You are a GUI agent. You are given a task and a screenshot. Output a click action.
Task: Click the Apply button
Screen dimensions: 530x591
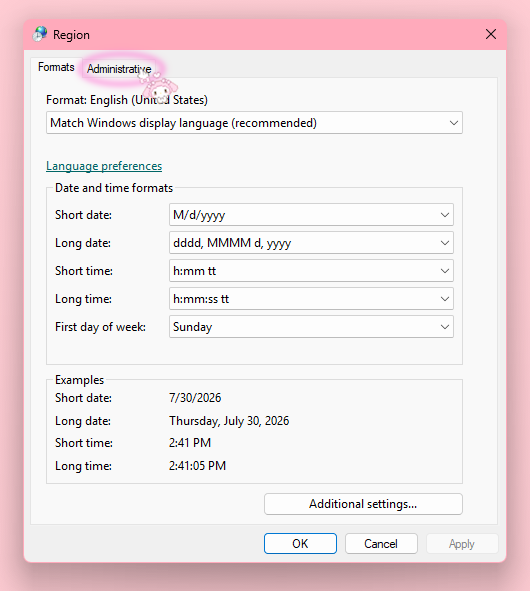461,544
